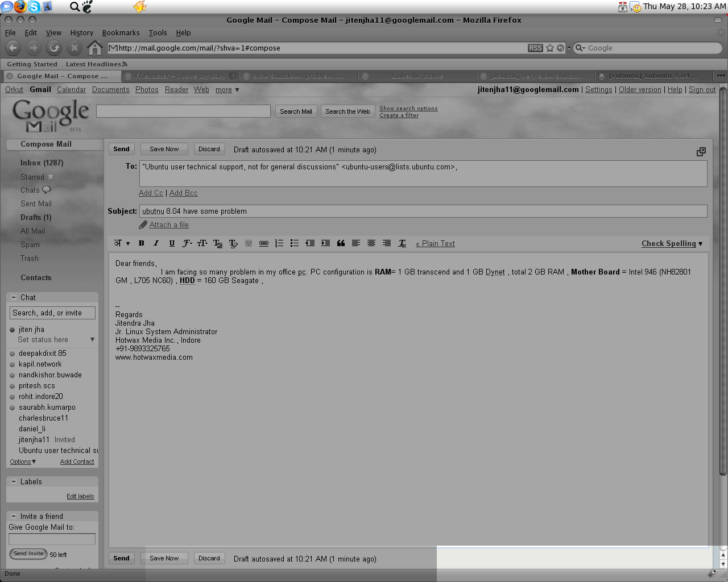The width and height of the screenshot is (728, 582).
Task: Click the Attach a file link
Action: pyautogui.click(x=169, y=225)
